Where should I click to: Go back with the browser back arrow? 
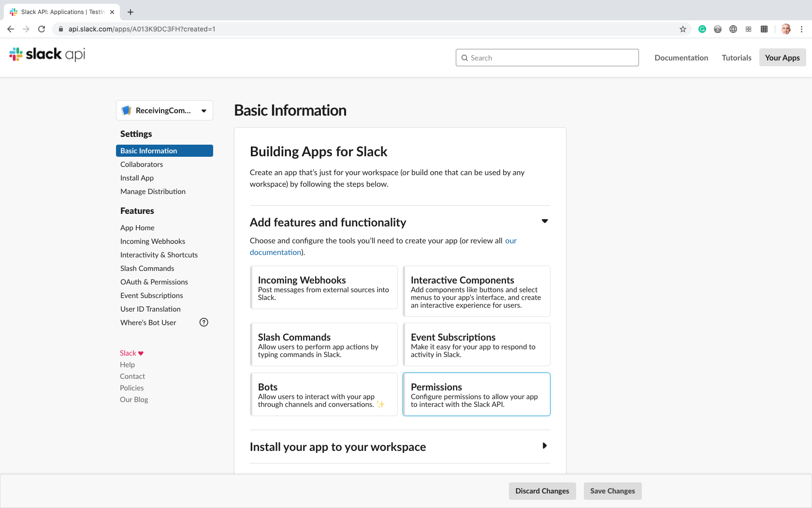(11, 29)
